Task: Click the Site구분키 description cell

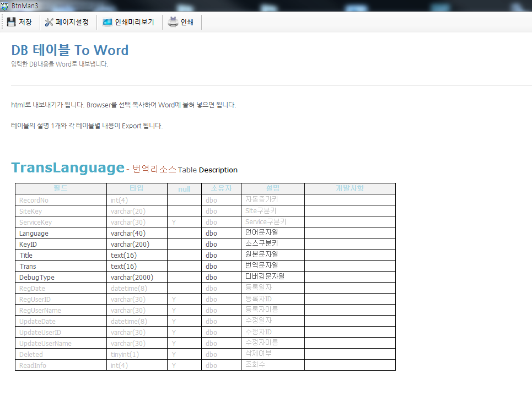Action: point(273,211)
